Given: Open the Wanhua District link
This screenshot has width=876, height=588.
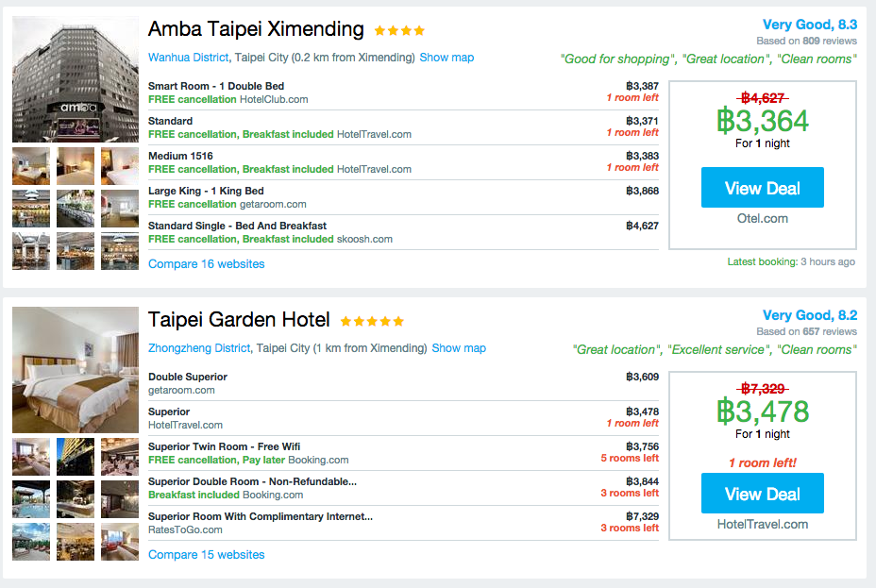Looking at the screenshot, I should pyautogui.click(x=189, y=58).
